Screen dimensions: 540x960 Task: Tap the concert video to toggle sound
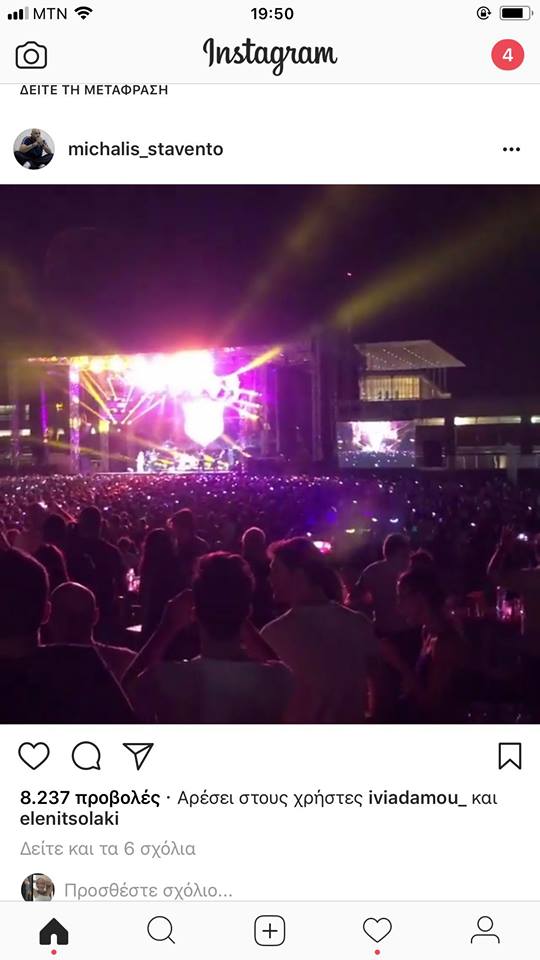tap(270, 454)
